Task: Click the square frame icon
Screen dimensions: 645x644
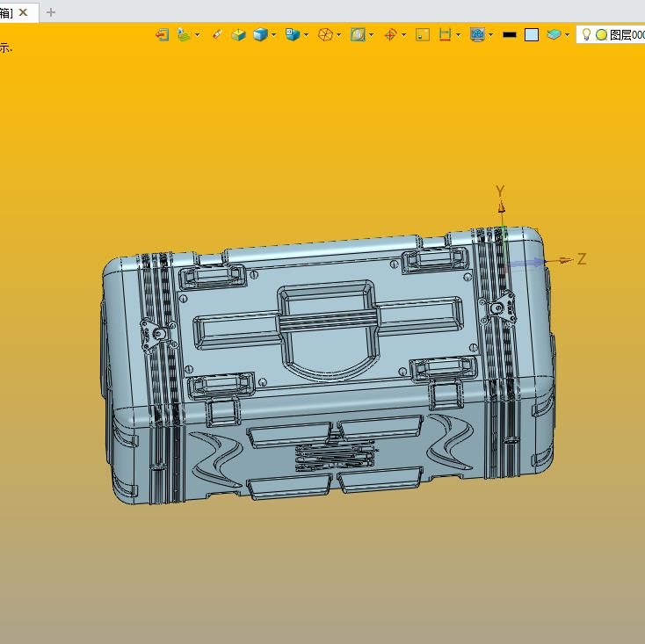Action: 423,34
